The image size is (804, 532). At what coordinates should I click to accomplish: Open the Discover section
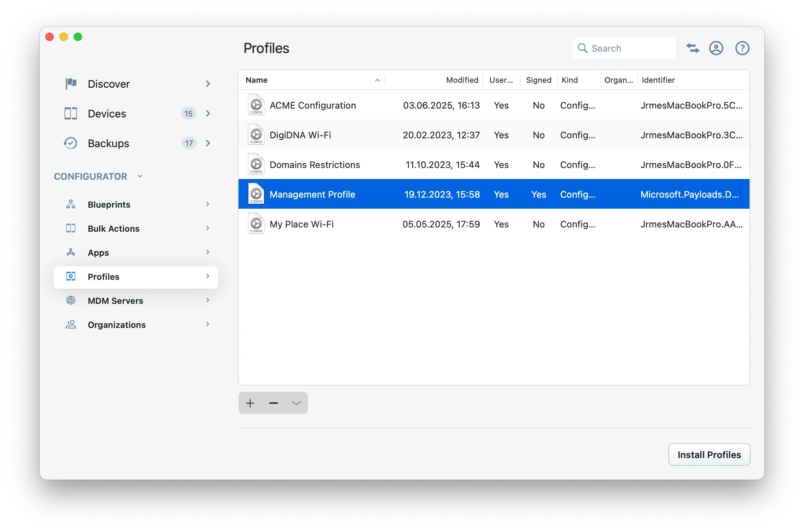[x=70, y=84]
